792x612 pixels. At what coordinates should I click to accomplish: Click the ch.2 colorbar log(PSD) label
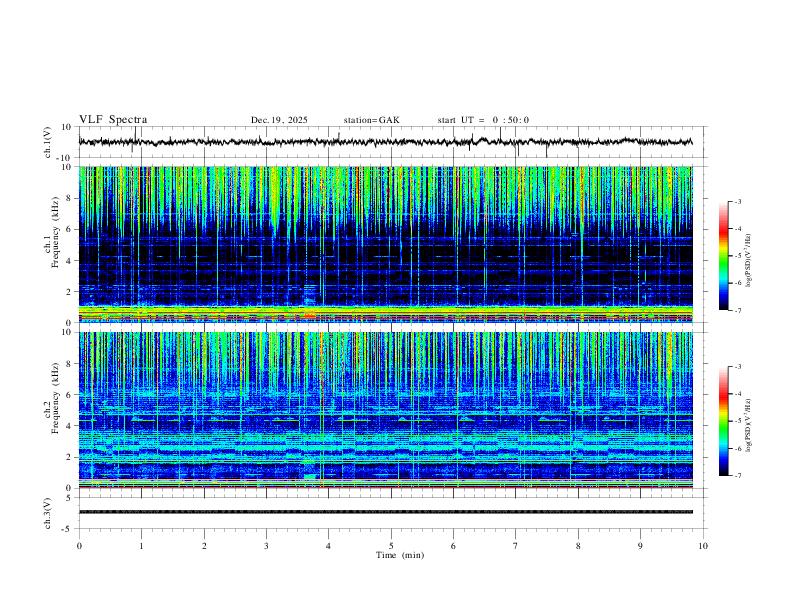(x=749, y=426)
